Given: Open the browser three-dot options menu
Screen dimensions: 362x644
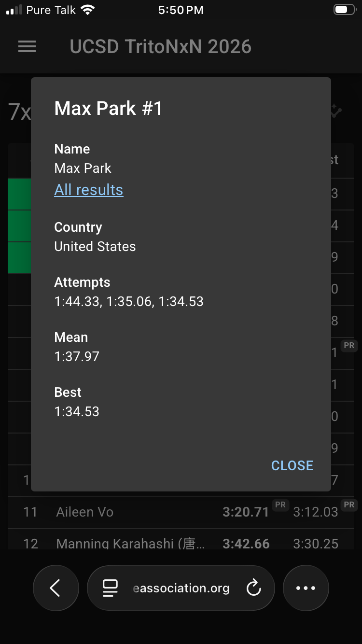Looking at the screenshot, I should (x=306, y=588).
